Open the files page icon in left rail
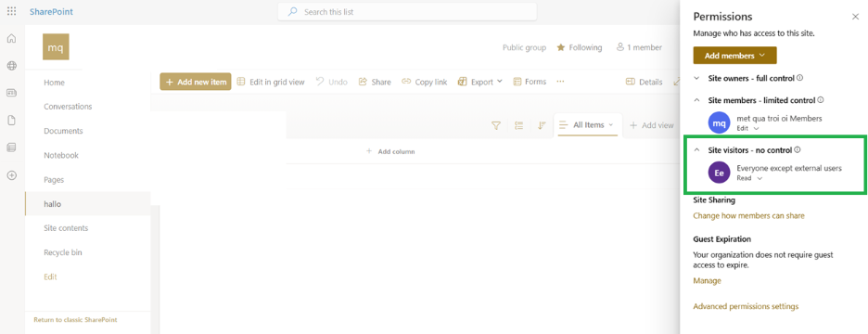868x334 pixels. coord(12,121)
